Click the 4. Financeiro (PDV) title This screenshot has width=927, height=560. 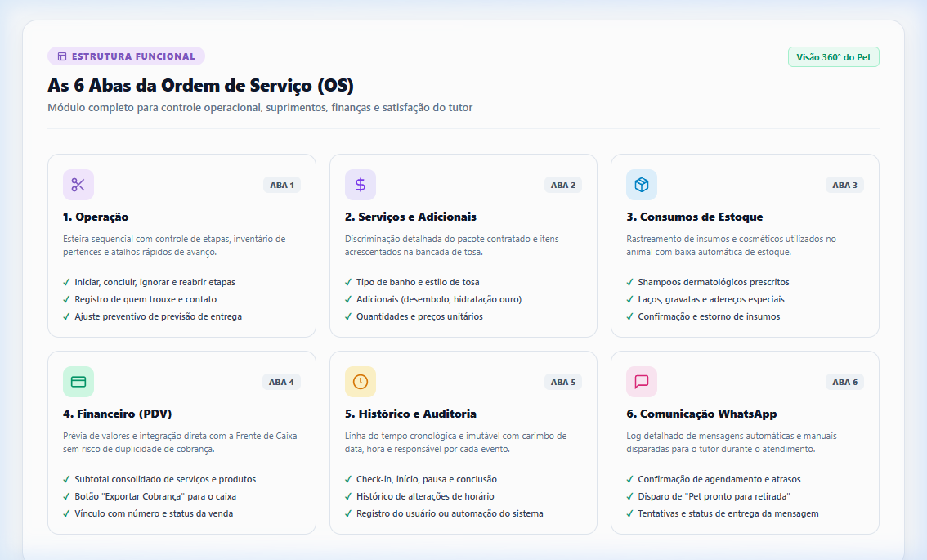tap(117, 414)
